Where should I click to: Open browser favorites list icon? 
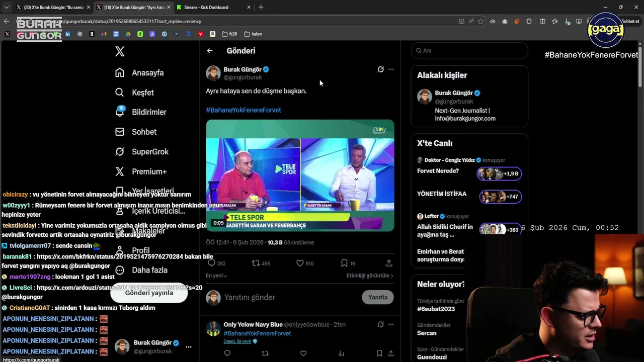554,21
